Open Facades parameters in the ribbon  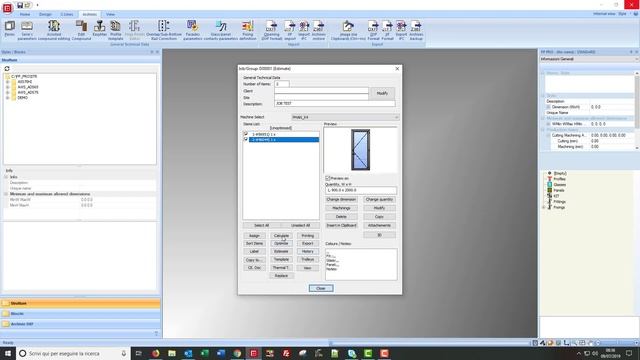192,30
